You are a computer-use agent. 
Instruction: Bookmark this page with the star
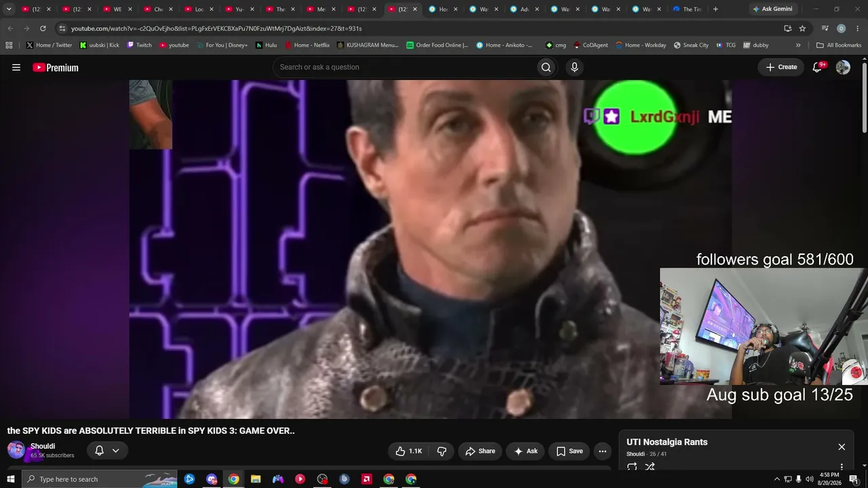click(802, 28)
